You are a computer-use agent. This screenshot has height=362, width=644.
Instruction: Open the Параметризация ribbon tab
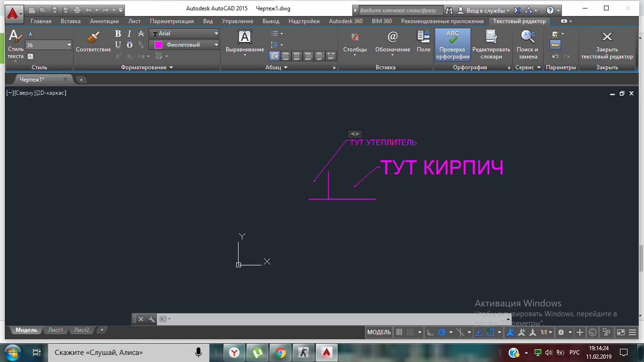pos(172,21)
